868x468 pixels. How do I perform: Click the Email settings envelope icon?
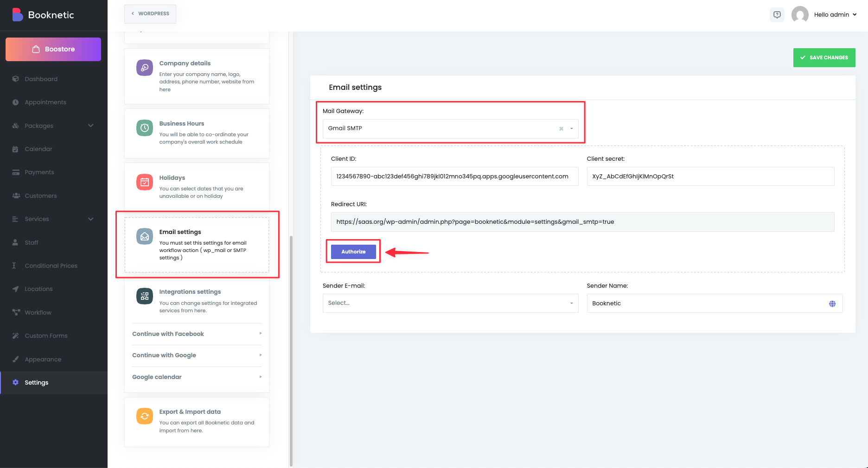[x=144, y=236]
